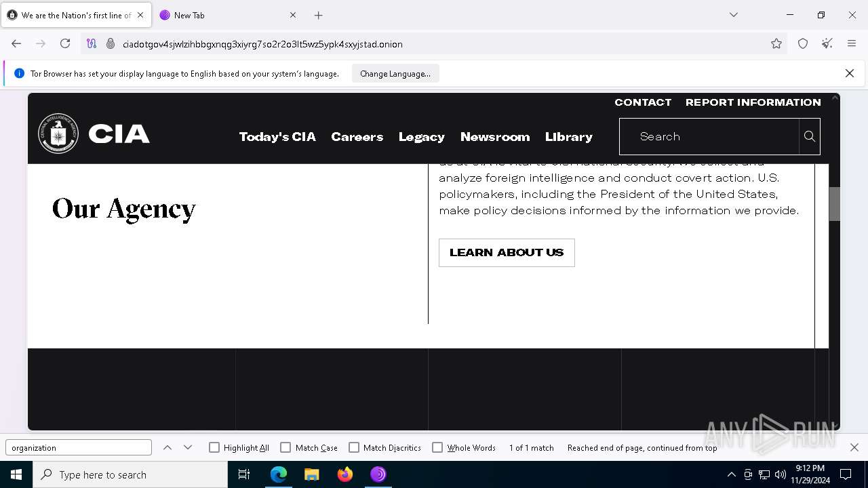
Task: Close the find bar
Action: point(854,447)
